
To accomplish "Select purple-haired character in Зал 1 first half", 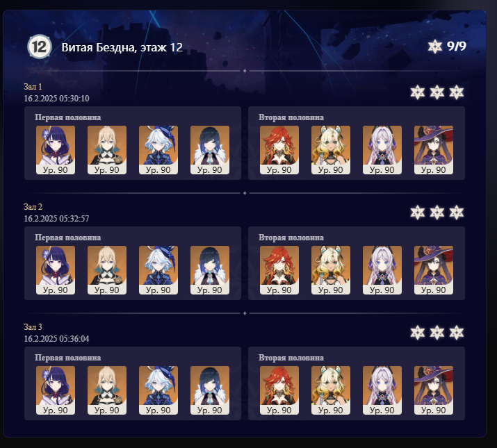I will pos(56,150).
